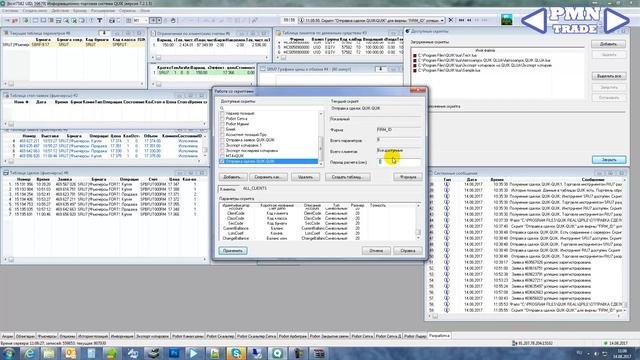Focus the Период расчета input field
Screen dimensions: 640x360
tap(398, 162)
